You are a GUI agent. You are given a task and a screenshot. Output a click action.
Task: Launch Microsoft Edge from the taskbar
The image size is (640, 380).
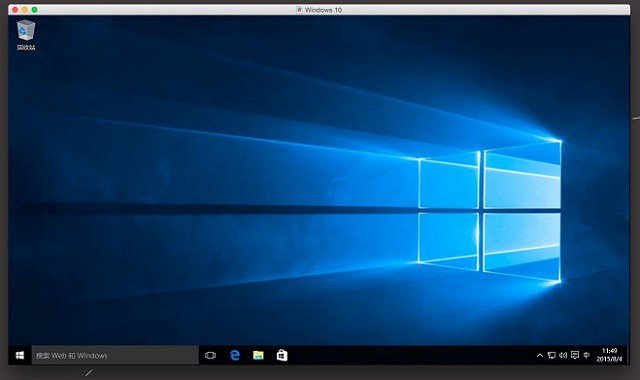point(235,356)
